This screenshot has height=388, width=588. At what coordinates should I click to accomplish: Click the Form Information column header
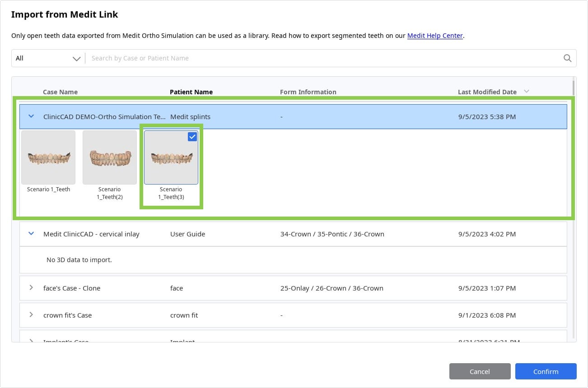[x=308, y=92]
